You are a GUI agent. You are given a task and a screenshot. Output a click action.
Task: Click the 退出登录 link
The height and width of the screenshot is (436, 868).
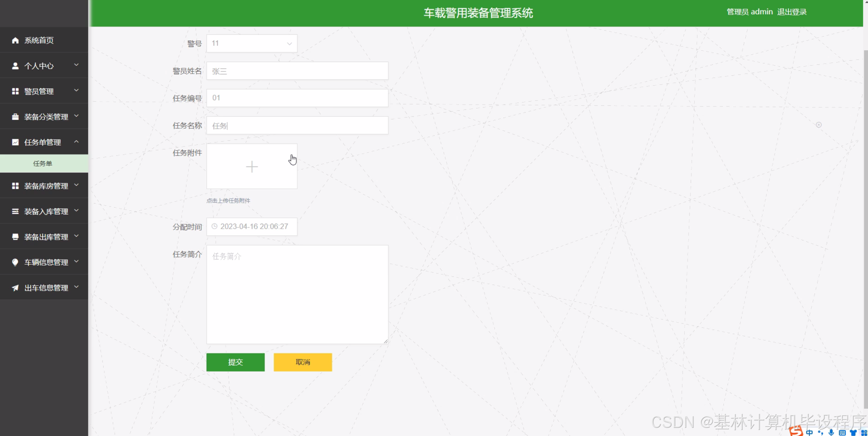click(792, 12)
